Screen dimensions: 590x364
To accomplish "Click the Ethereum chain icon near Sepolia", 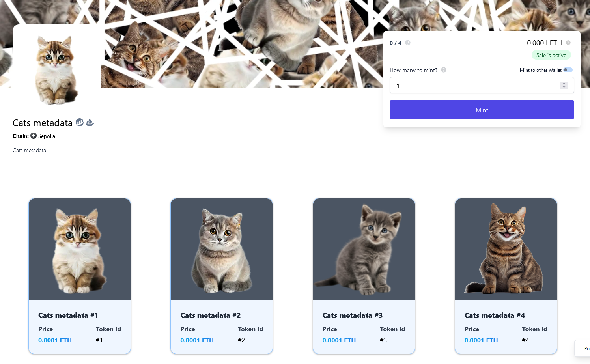I will pyautogui.click(x=34, y=136).
